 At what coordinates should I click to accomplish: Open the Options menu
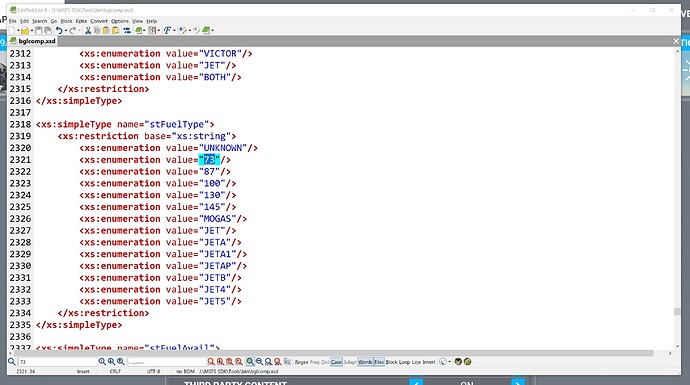(120, 21)
